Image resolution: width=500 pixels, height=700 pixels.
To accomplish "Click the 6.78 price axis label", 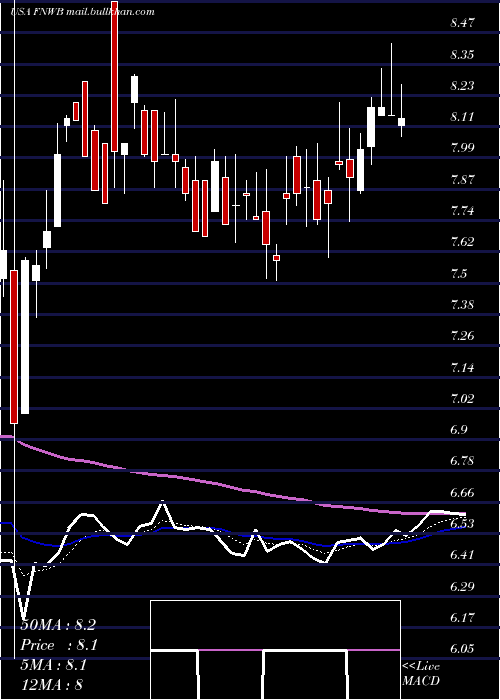I will tap(462, 462).
